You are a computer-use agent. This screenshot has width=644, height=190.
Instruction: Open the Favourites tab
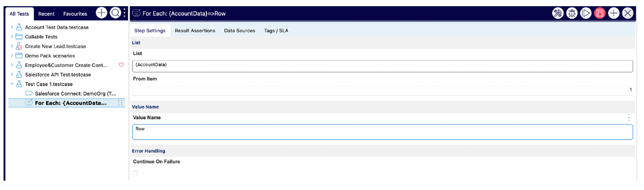(x=75, y=14)
